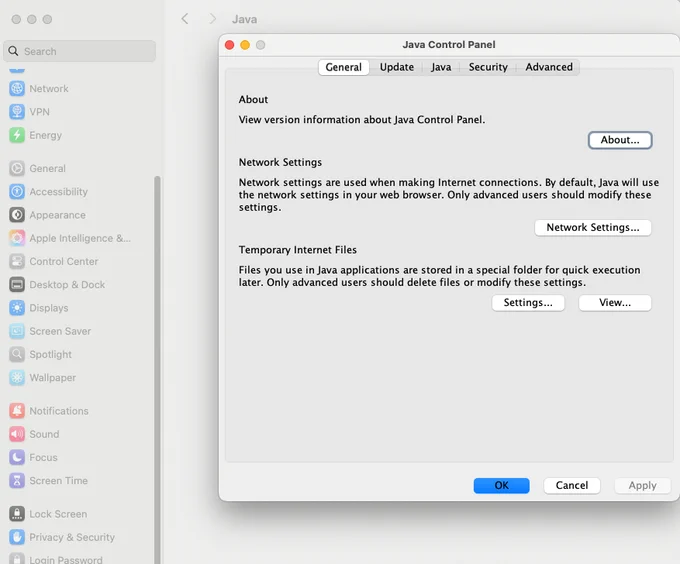Screen dimensions: 680x564
Task: Click the Cancel button
Action: tap(572, 486)
